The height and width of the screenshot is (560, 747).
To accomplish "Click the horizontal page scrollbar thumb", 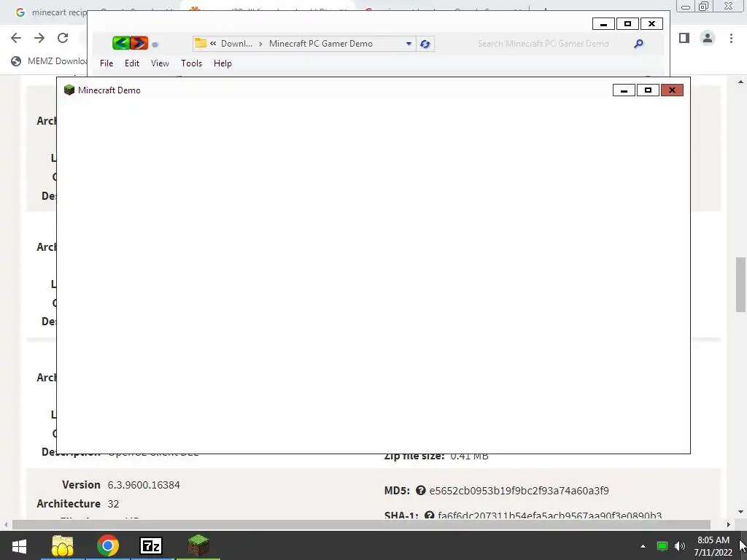I will click(361, 524).
